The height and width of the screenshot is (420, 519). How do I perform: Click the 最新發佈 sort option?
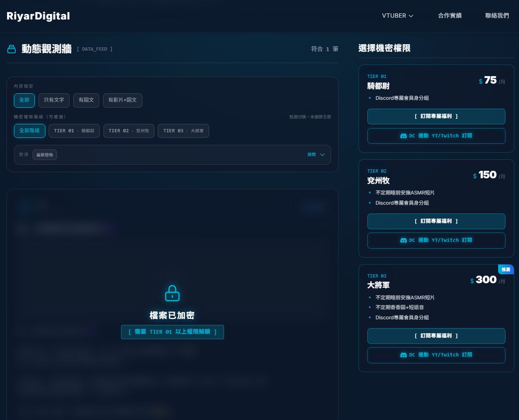point(45,155)
